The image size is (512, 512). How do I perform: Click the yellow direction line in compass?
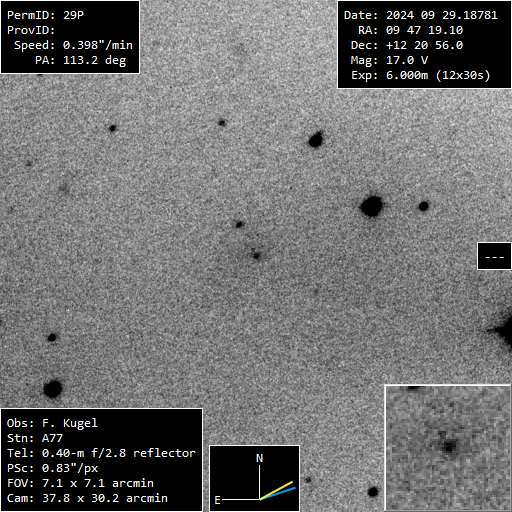coord(276,490)
